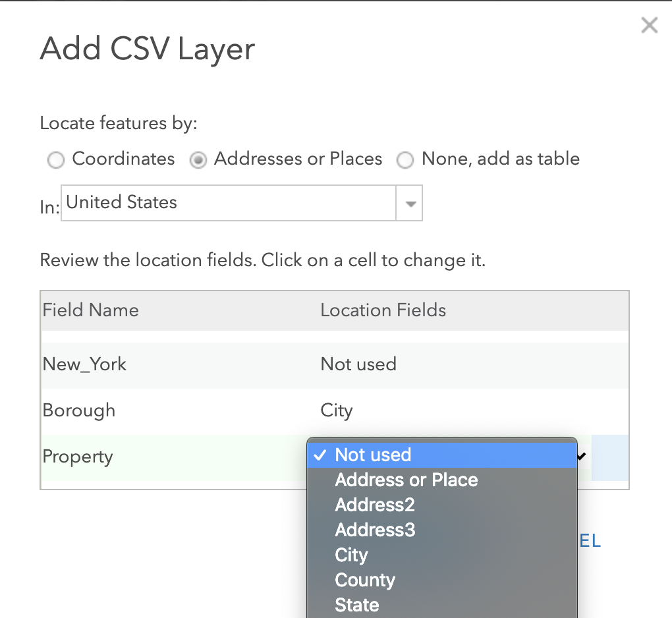Choose State in the dropdown list
Screen dimensions: 672x618
coord(442,605)
